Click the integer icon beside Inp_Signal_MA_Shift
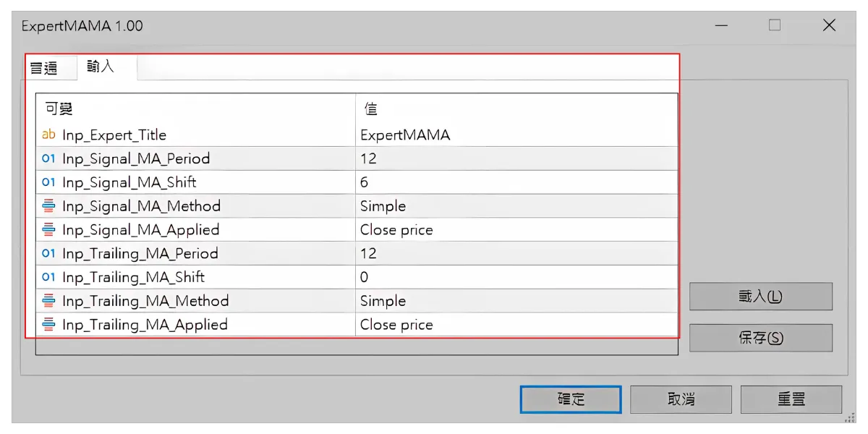Image resolution: width=868 pixels, height=434 pixels. pos(48,182)
